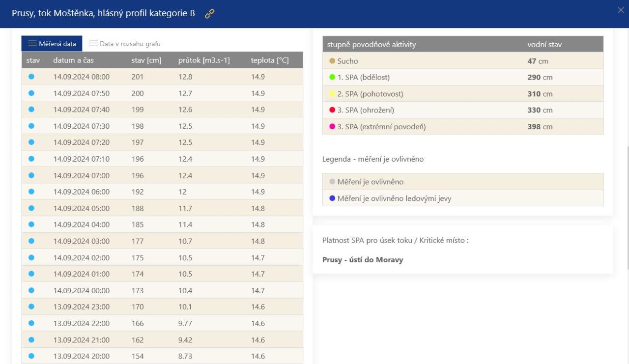Select the 14.09.2024 03:00 measurement row
This screenshot has height=364, width=629.
(162, 241)
